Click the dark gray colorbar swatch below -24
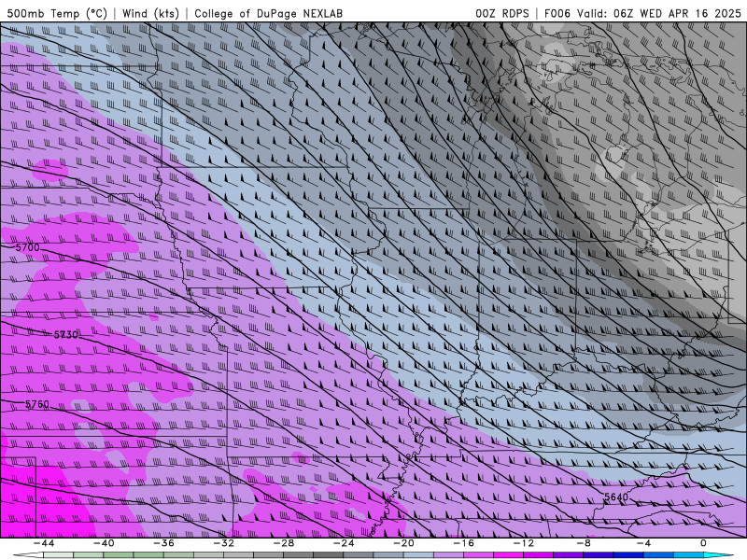The height and width of the screenshot is (560, 747). click(329, 555)
